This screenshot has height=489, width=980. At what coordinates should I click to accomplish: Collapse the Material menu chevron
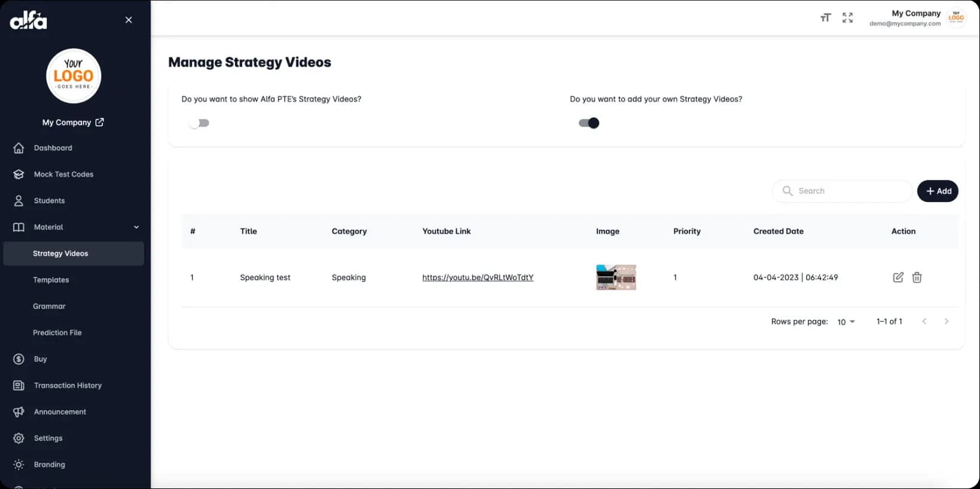pyautogui.click(x=136, y=227)
